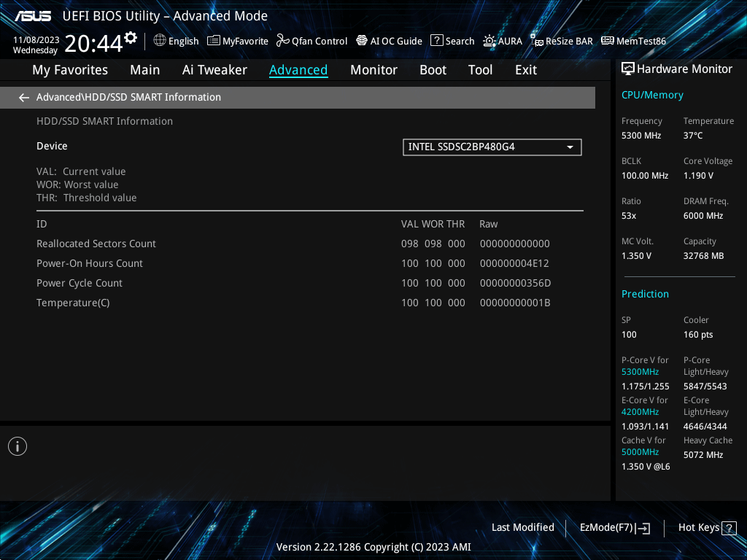Switch to the Monitor tab
Image resolution: width=747 pixels, height=560 pixels.
[373, 70]
